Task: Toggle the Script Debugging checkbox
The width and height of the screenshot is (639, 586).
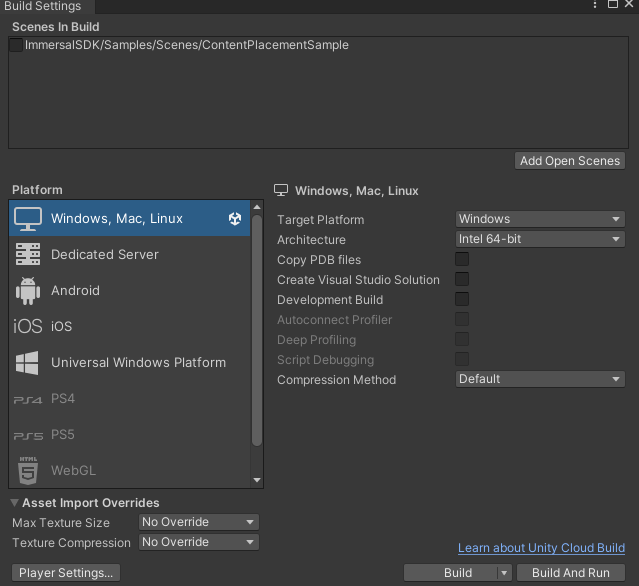Action: tap(462, 359)
